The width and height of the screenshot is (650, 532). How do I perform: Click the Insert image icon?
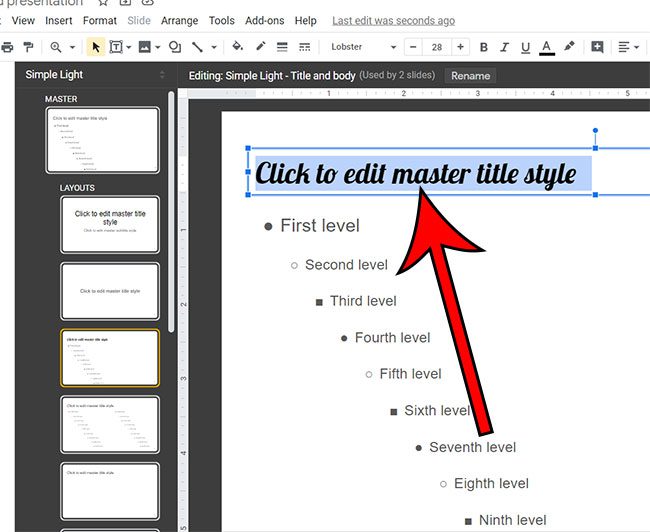(x=145, y=47)
